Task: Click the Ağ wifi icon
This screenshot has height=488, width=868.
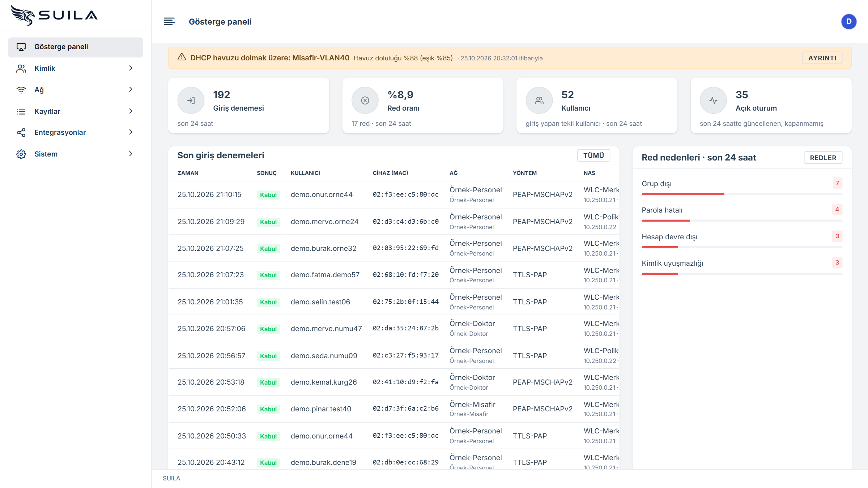Action: point(21,90)
